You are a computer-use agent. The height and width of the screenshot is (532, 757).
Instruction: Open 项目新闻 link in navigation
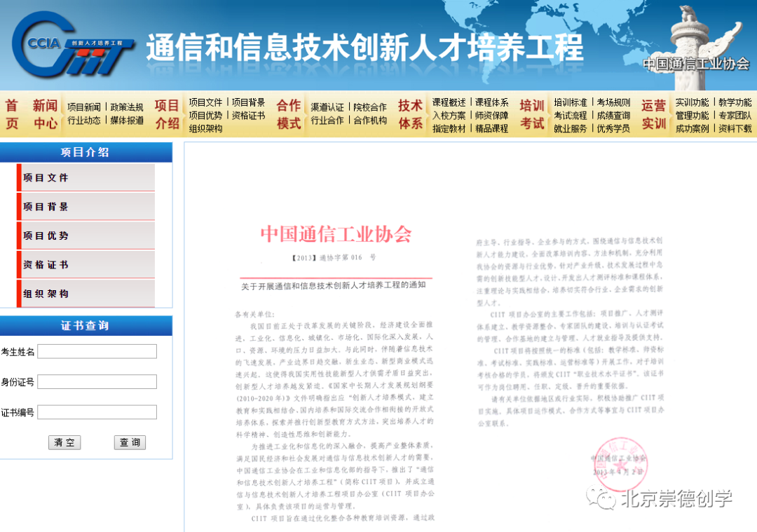point(84,107)
